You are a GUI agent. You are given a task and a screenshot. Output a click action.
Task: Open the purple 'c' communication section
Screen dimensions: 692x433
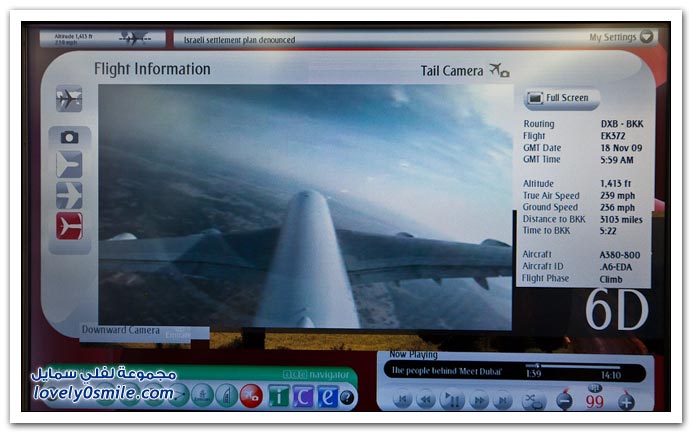click(x=303, y=396)
